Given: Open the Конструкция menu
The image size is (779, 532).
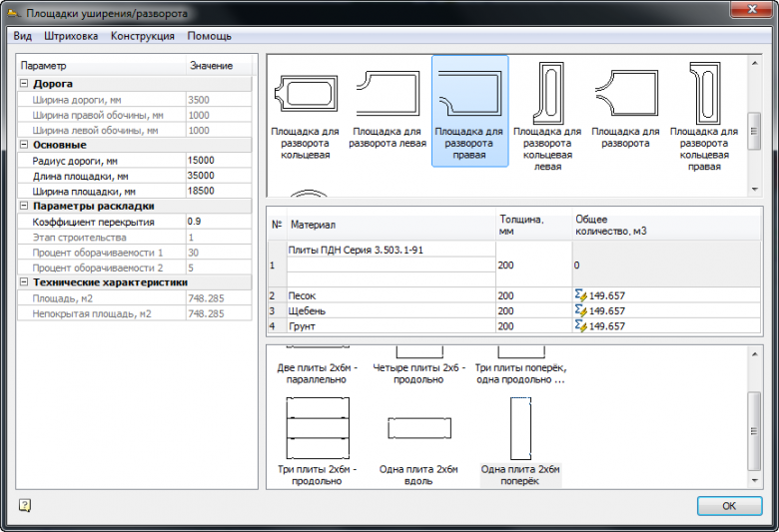Looking at the screenshot, I should point(143,36).
